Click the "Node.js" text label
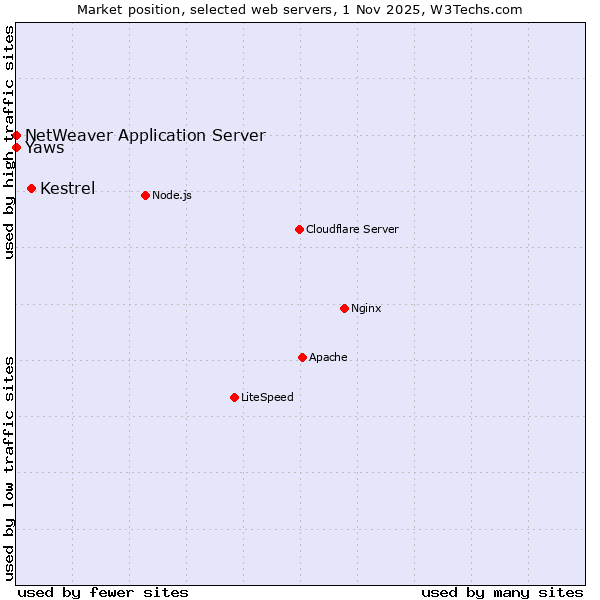 172,195
